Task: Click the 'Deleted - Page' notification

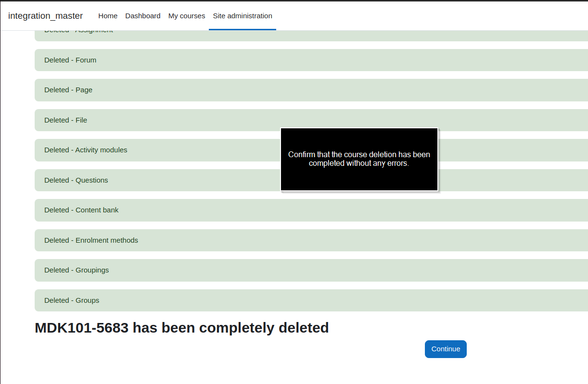Action: pos(311,90)
